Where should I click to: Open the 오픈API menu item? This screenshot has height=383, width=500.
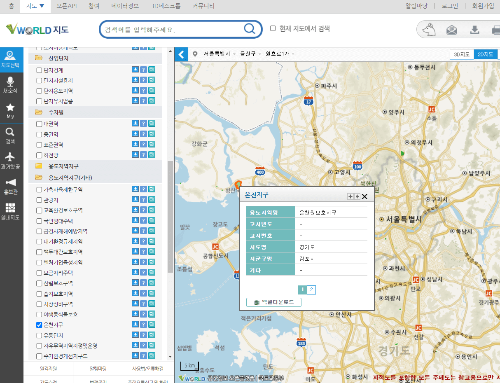coord(66,6)
